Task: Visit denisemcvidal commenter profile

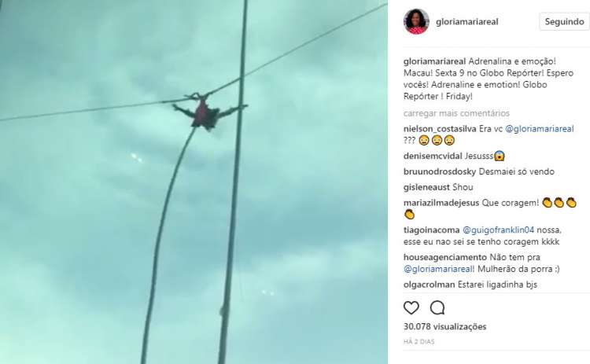Action: [x=433, y=156]
